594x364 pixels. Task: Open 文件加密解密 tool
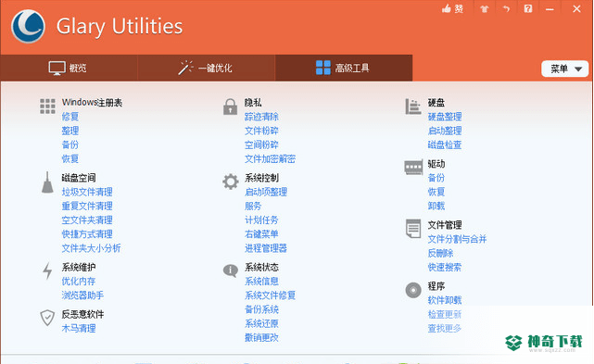(x=270, y=158)
